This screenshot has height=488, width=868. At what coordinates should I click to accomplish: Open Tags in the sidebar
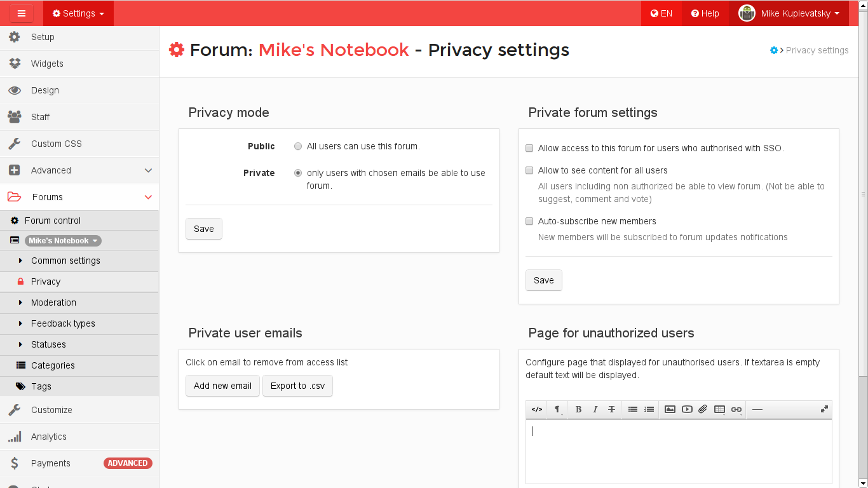pos(79,386)
